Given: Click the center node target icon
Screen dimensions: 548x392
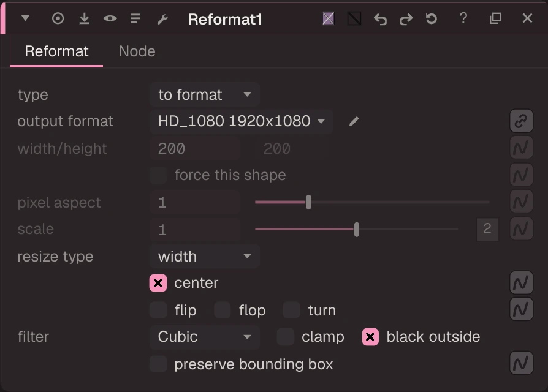Looking at the screenshot, I should 58,18.
